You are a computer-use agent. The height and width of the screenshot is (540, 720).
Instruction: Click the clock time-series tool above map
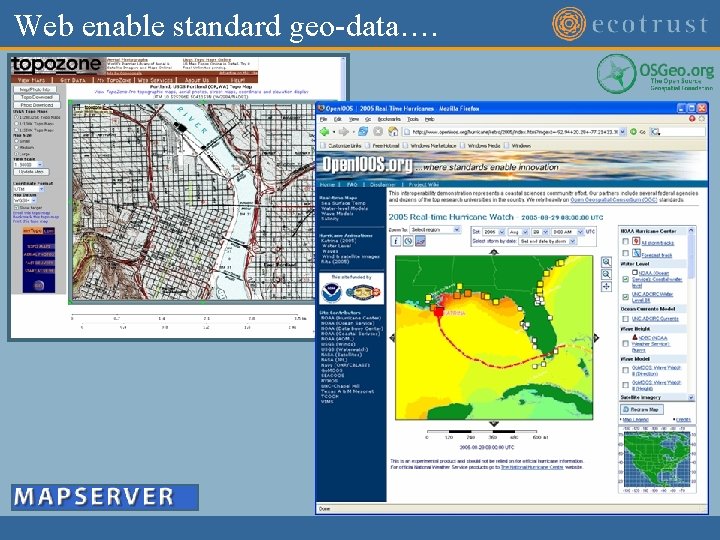tap(408, 241)
